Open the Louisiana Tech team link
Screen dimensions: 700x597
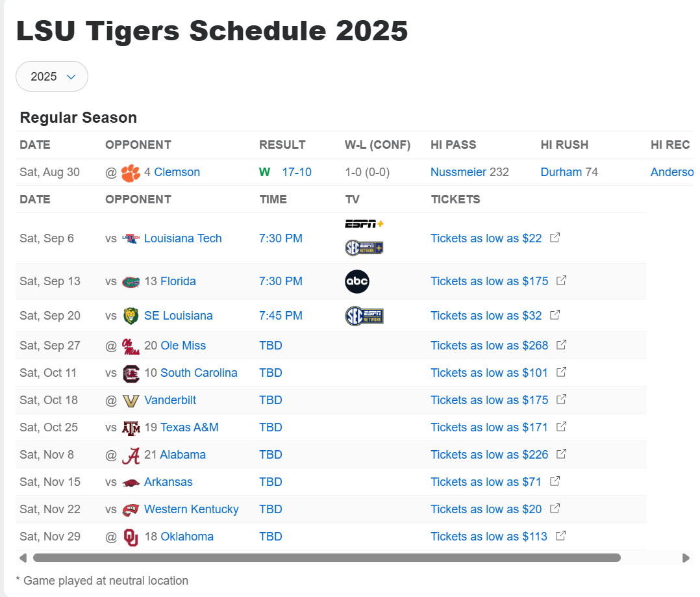tap(182, 238)
